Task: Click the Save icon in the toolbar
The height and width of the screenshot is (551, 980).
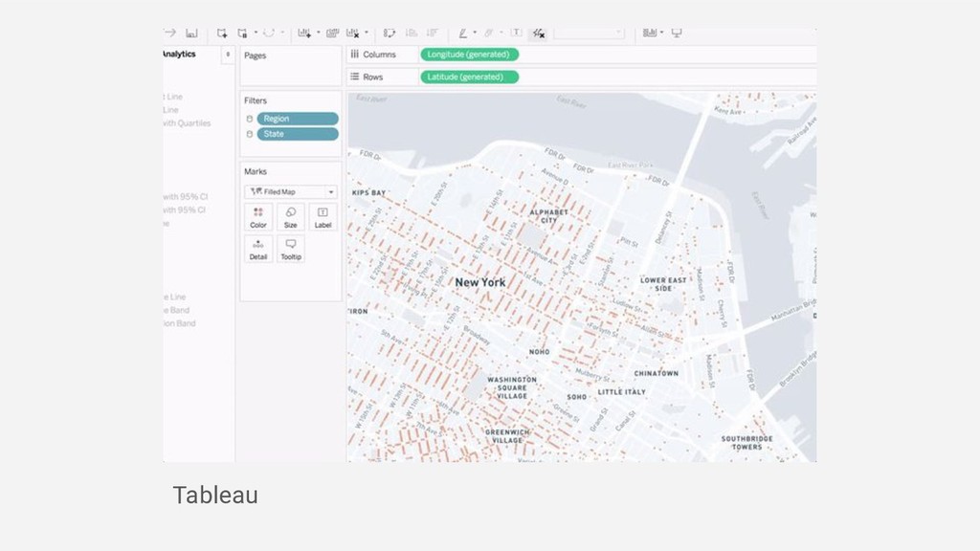Action: pos(191,33)
